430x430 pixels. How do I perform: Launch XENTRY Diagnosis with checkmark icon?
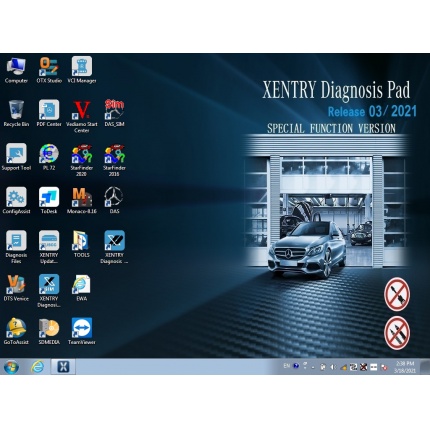click(114, 247)
